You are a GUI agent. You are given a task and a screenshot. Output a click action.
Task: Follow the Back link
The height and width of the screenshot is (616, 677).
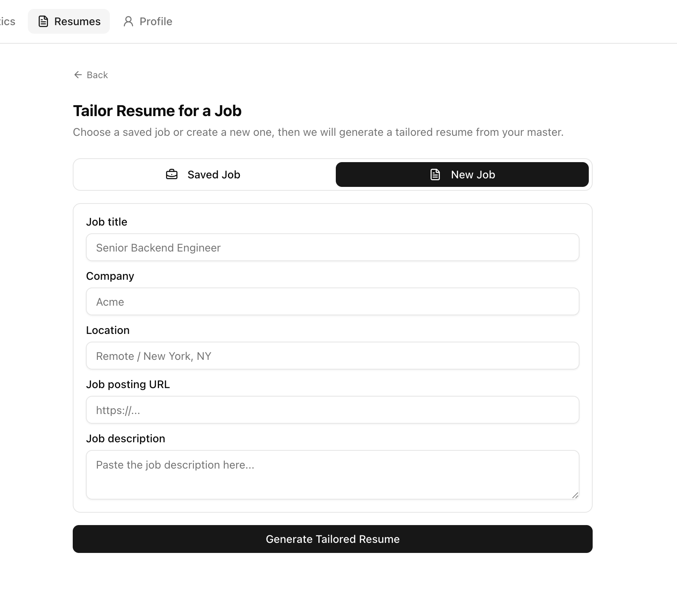point(91,75)
